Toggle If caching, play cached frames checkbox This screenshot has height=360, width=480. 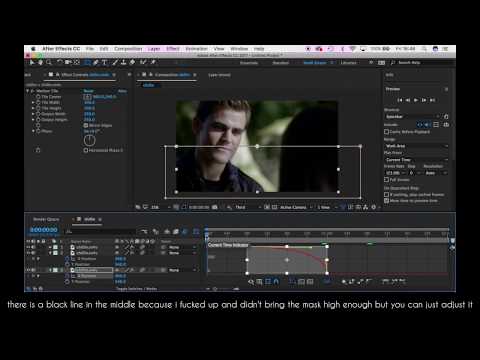(386, 195)
